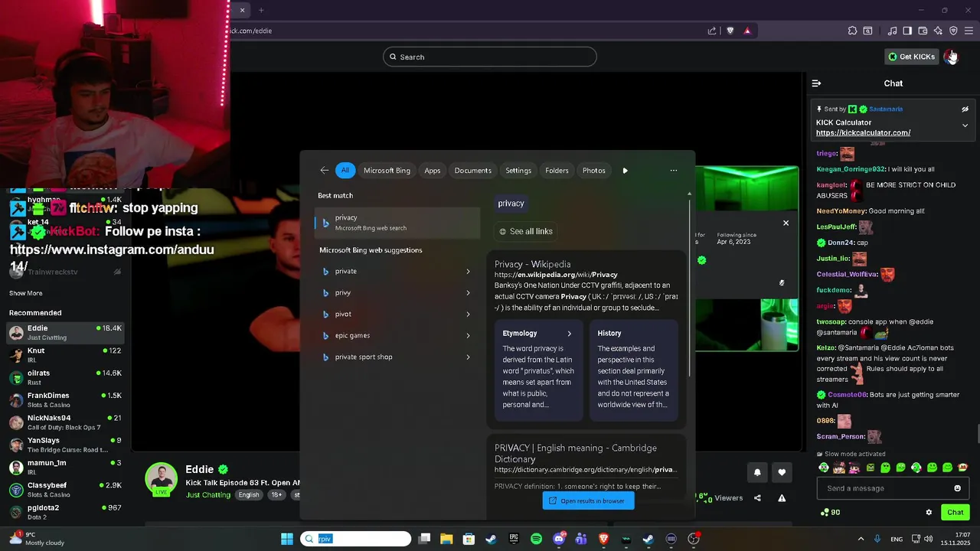Switch to Documents search filter
Viewport: 980px width, 551px height.
click(x=473, y=171)
